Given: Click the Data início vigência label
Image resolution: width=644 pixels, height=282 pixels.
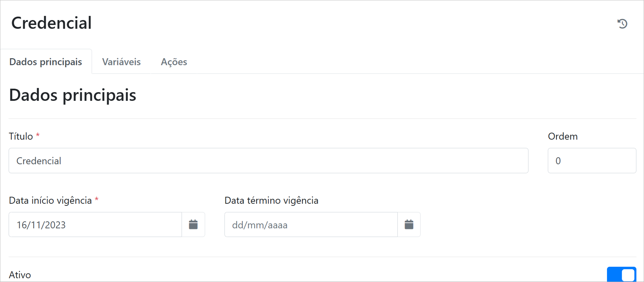Looking at the screenshot, I should 50,201.
